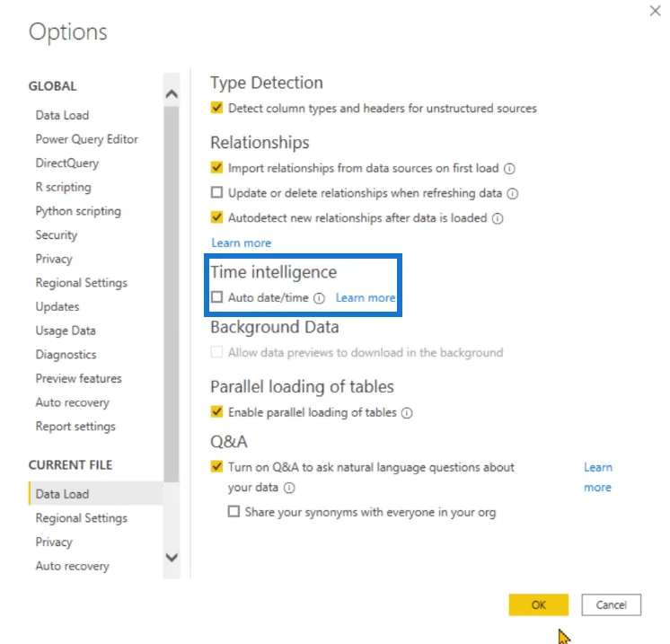Select Diagnostics category
This screenshot has height=644, width=670.
66,355
